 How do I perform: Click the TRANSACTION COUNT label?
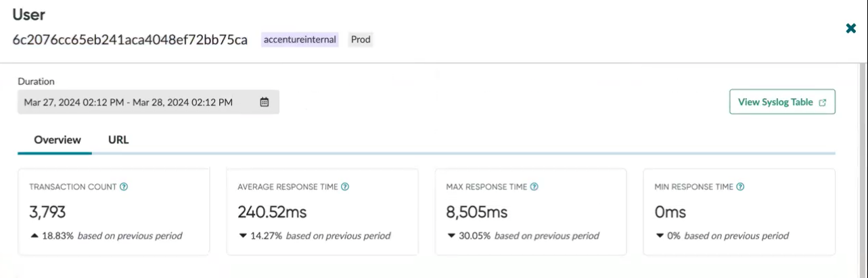click(73, 187)
